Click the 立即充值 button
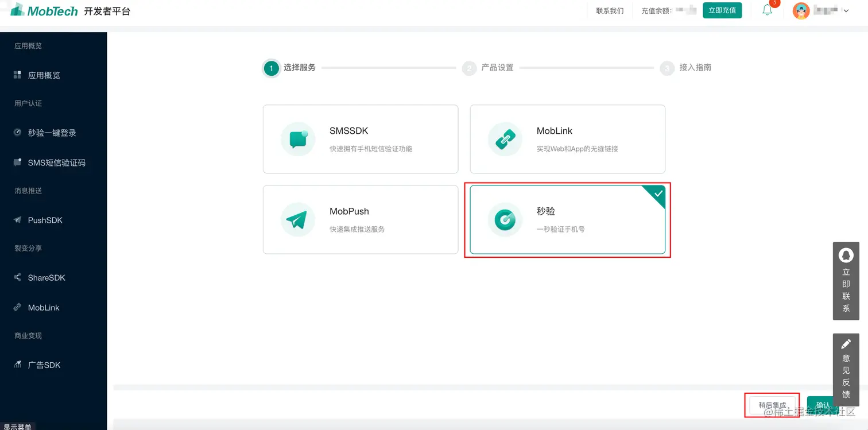This screenshot has width=868, height=430. coord(722,10)
